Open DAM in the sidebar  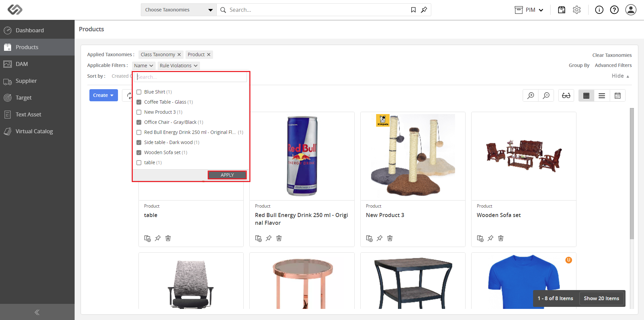click(37, 64)
